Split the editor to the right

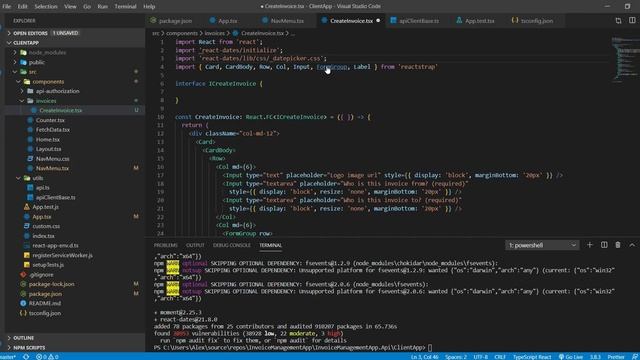click(x=632, y=20)
